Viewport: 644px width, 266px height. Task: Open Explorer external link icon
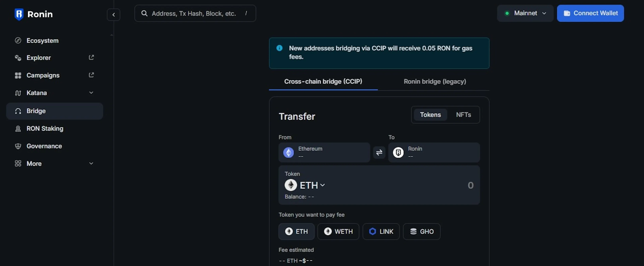point(91,57)
